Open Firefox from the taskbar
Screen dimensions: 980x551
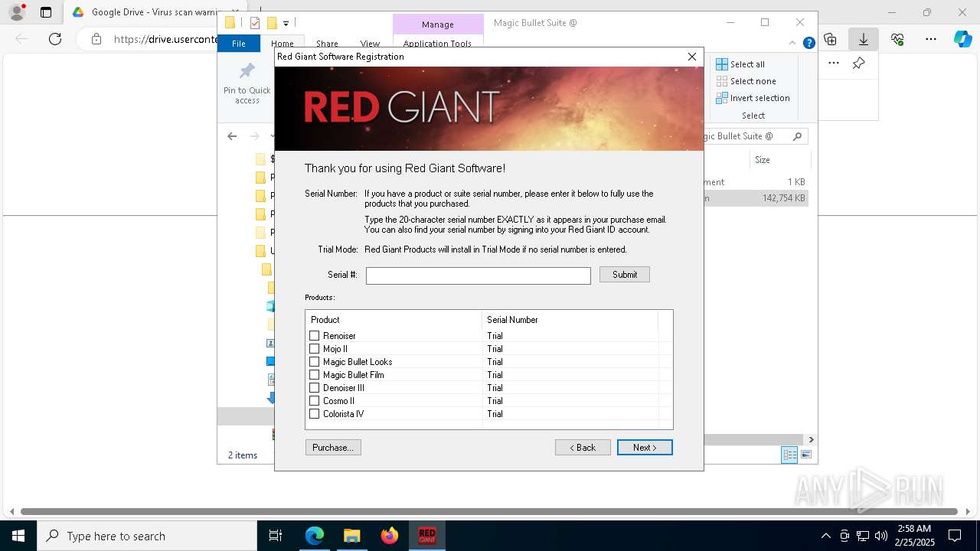coord(390,536)
